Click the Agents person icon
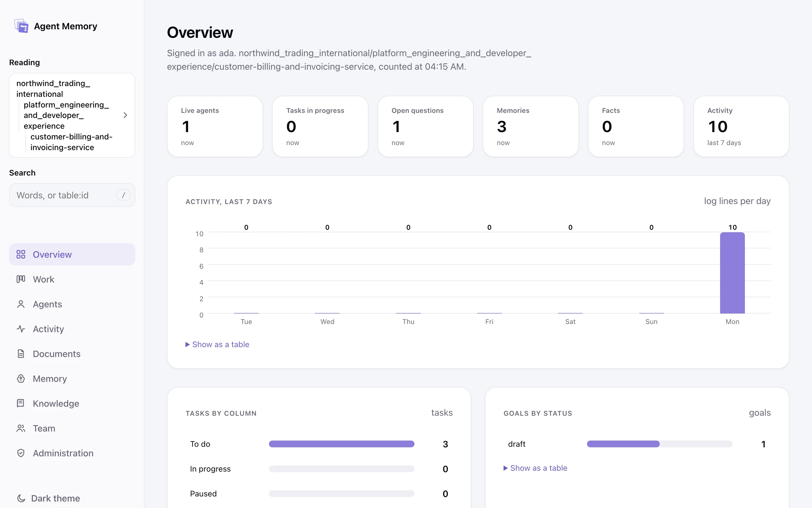The image size is (812, 508). [21, 304]
